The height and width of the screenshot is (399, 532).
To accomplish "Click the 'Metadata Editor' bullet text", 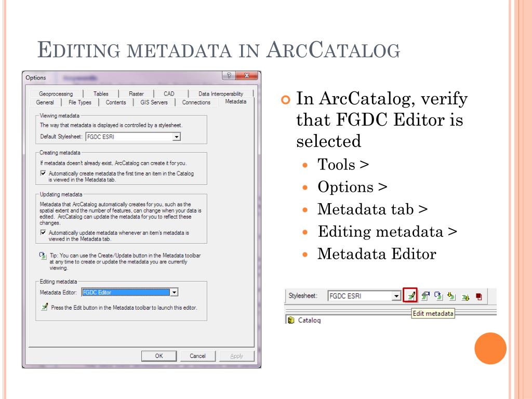I will pyautogui.click(x=377, y=254).
